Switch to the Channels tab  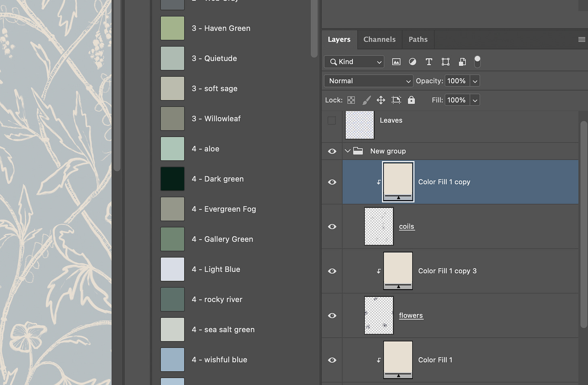[380, 40]
